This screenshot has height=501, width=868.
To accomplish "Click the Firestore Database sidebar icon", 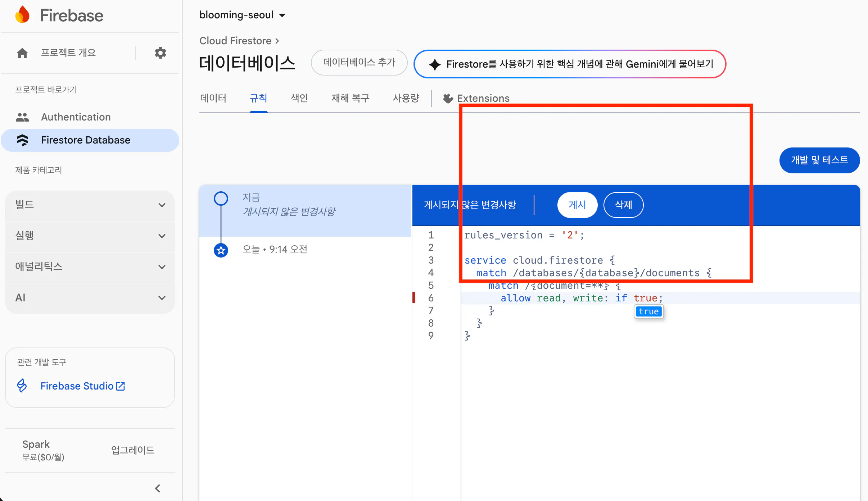I will click(x=22, y=140).
